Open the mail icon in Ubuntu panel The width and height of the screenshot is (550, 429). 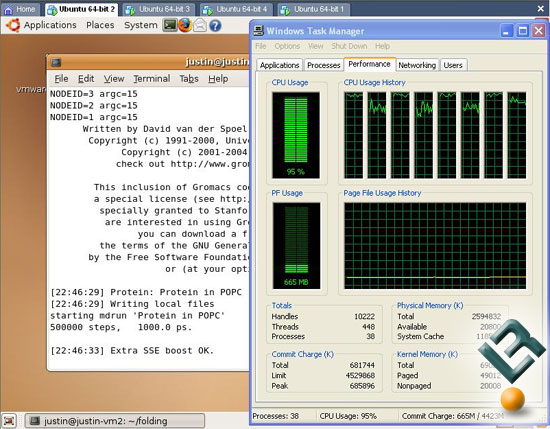point(200,25)
